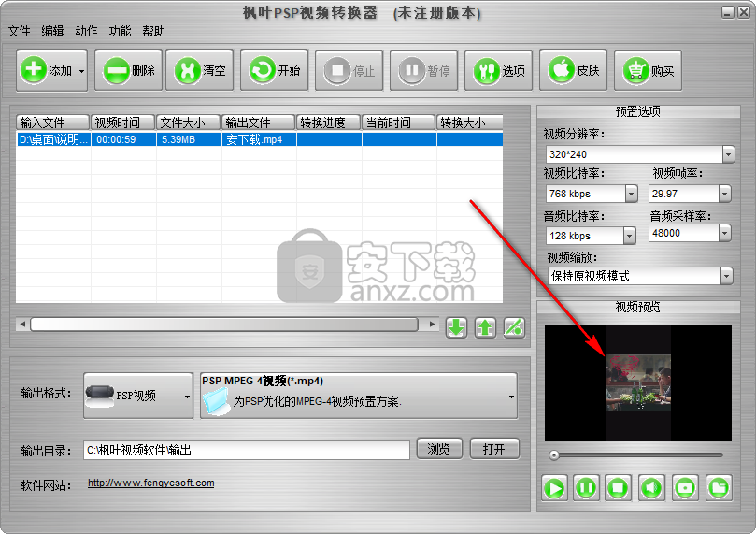
Task: Click the 文件大小 column header
Action: click(189, 123)
